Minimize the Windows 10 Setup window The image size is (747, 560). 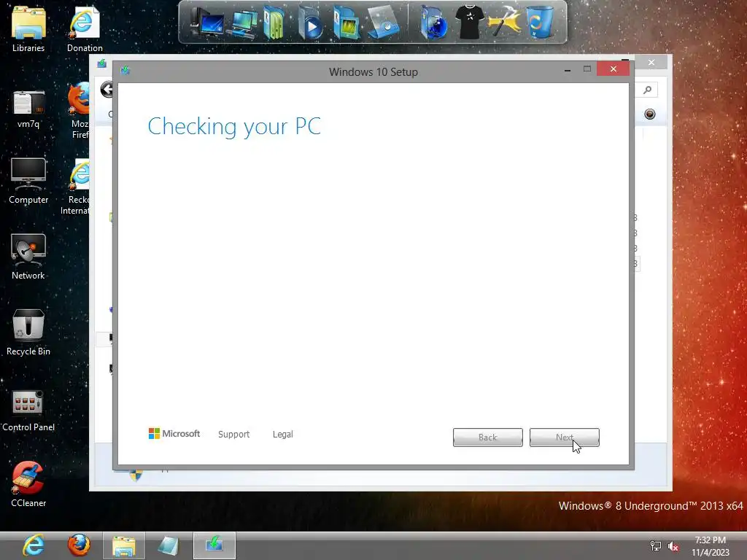[x=568, y=70]
